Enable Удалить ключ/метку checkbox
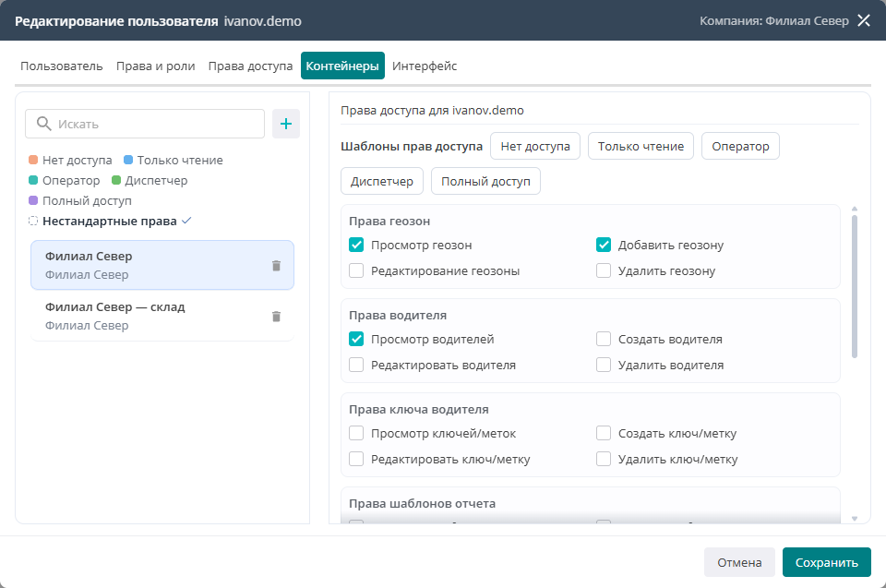The height and width of the screenshot is (588, 886). pyautogui.click(x=604, y=459)
